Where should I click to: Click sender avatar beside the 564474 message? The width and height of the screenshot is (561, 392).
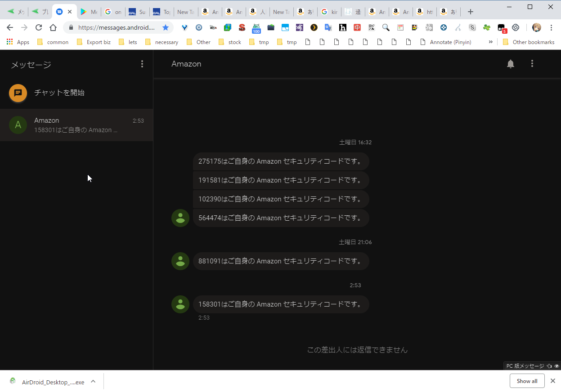click(x=180, y=218)
